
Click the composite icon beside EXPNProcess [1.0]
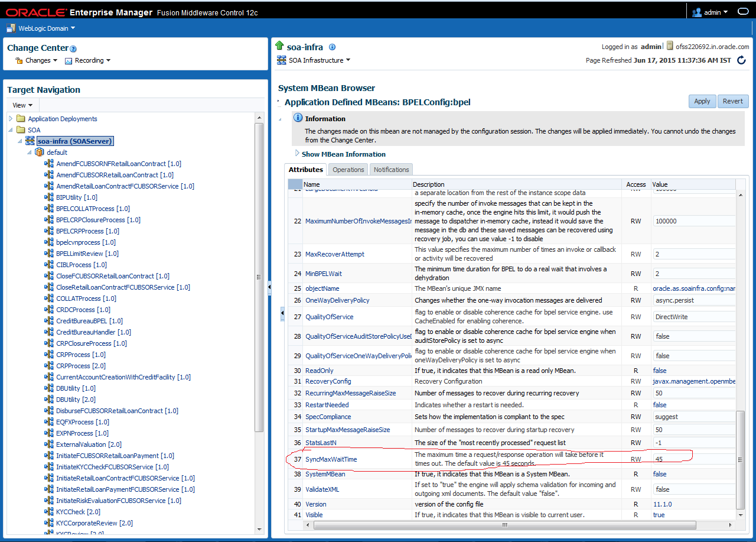pos(49,433)
